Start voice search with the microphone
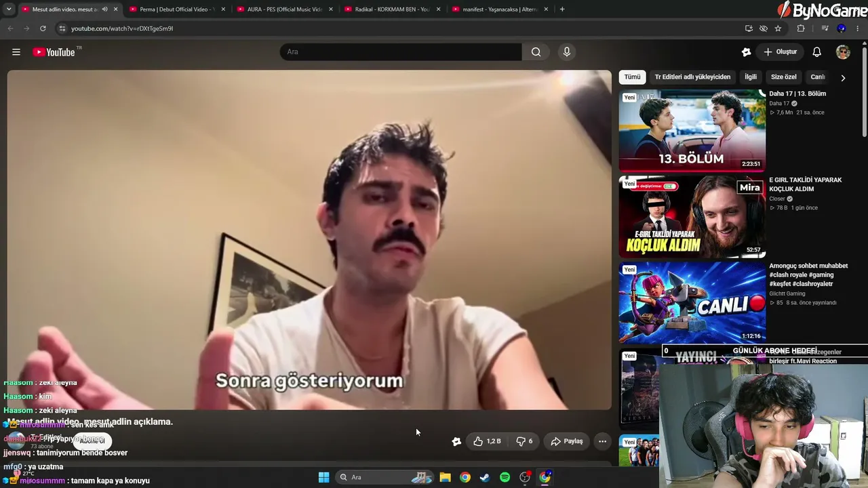This screenshot has width=868, height=488. [x=567, y=52]
